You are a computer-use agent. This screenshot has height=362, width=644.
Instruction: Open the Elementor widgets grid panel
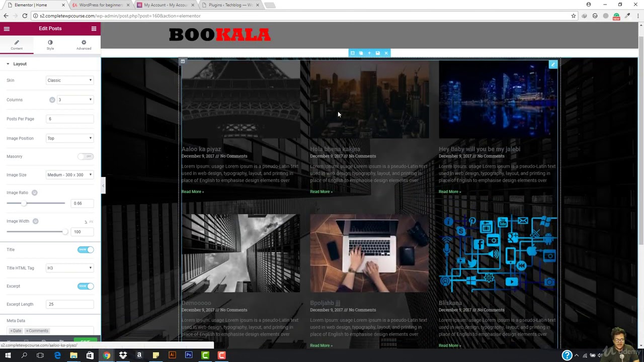[94, 29]
